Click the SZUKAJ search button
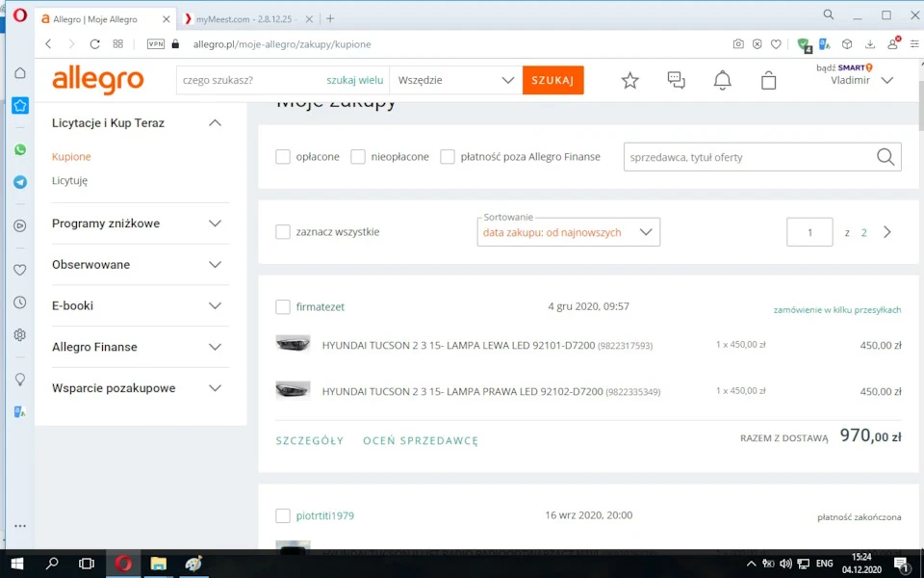Screen dimensions: 924x578 [552, 80]
